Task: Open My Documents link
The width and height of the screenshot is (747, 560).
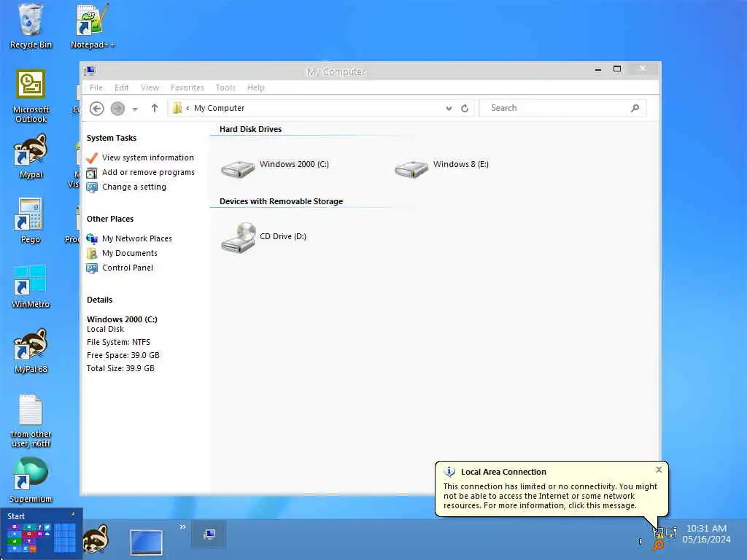Action: point(122,253)
